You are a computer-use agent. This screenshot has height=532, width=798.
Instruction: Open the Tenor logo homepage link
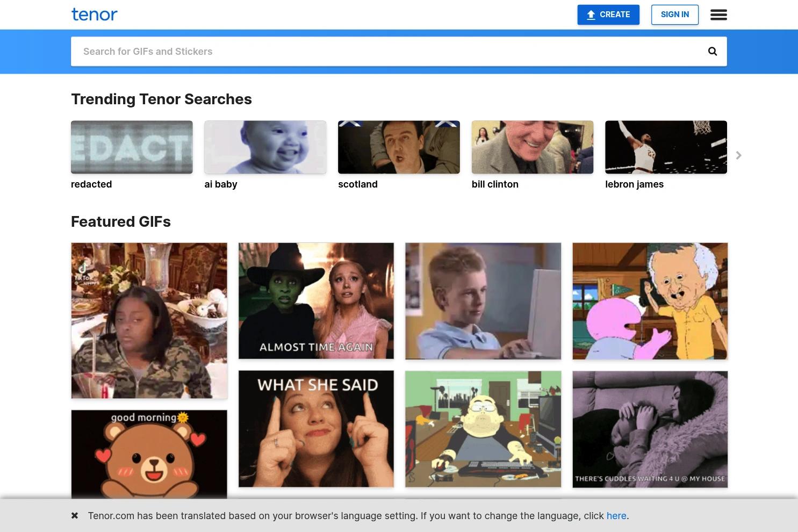click(x=95, y=15)
